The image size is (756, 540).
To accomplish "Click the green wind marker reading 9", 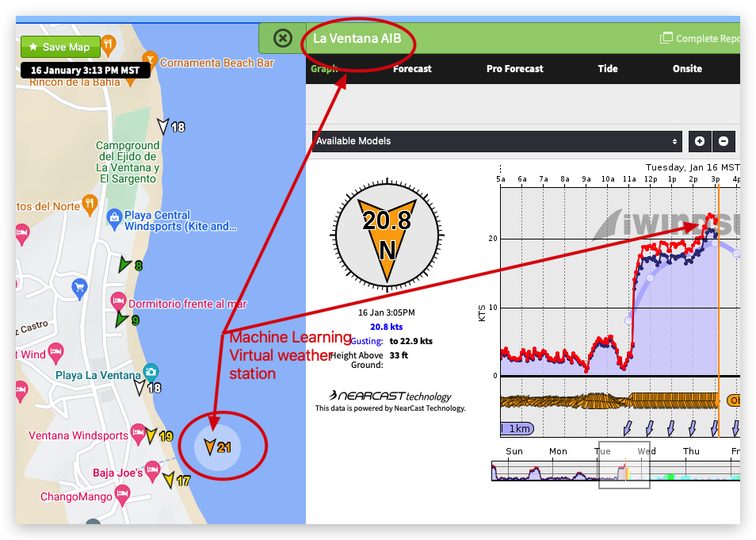I will (x=128, y=320).
